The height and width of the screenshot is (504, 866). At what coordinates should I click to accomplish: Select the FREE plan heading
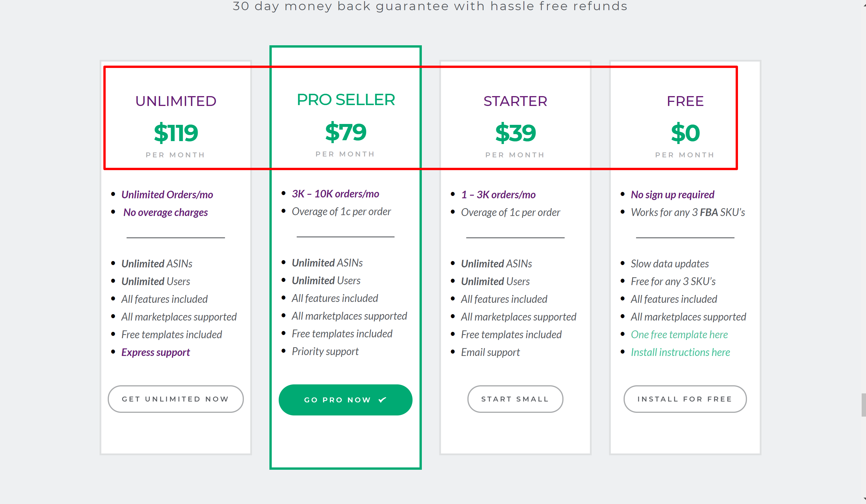685,101
